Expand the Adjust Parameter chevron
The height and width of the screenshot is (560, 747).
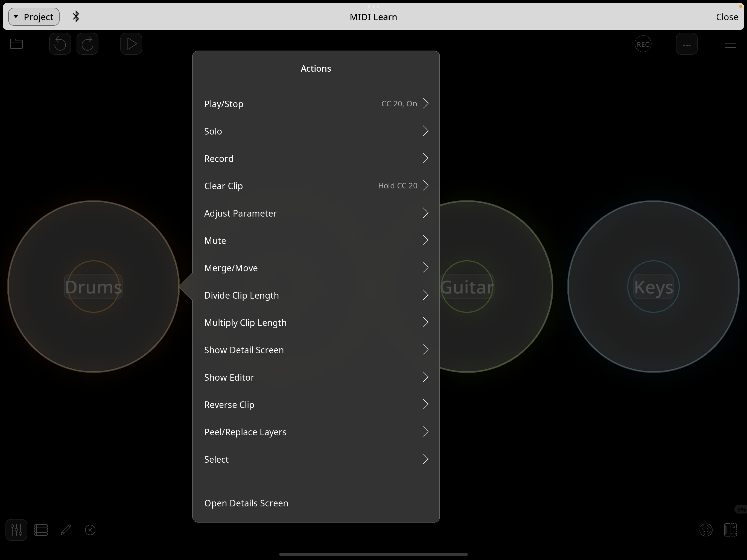click(x=425, y=213)
